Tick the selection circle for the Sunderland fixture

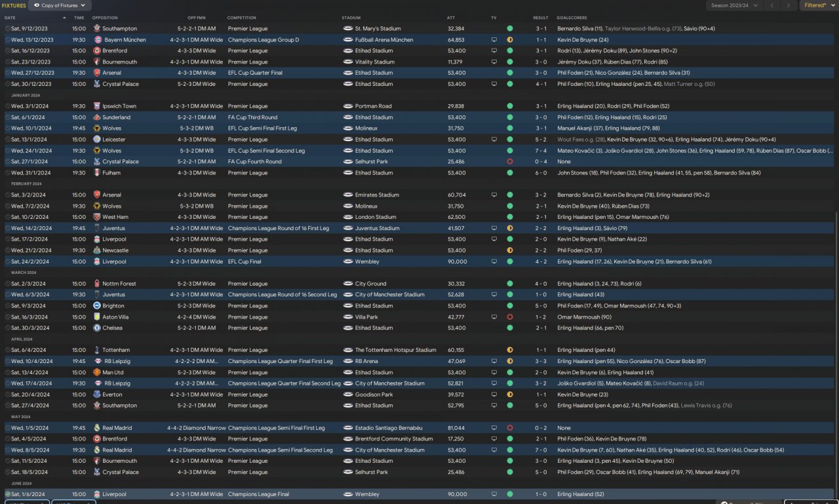tap(7, 117)
